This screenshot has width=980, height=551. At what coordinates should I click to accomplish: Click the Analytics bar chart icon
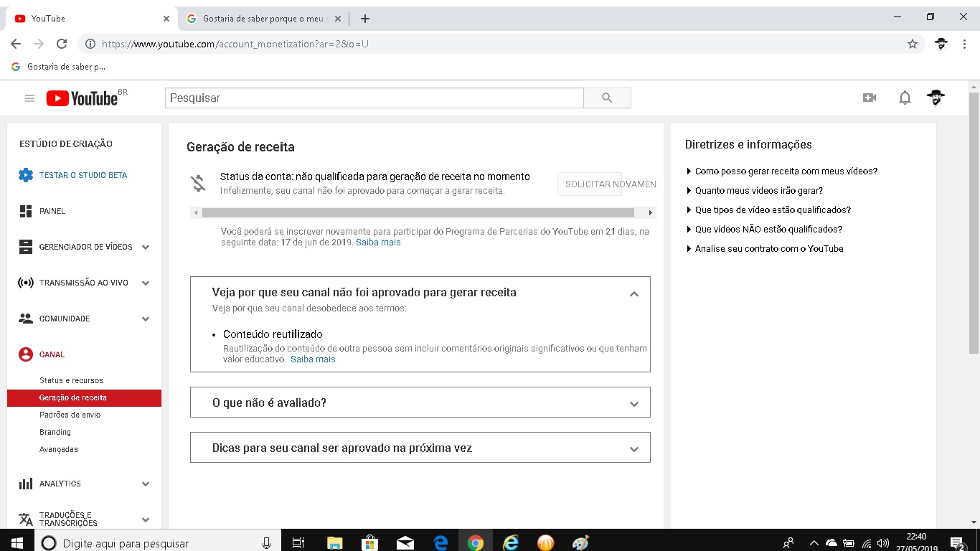click(x=26, y=484)
